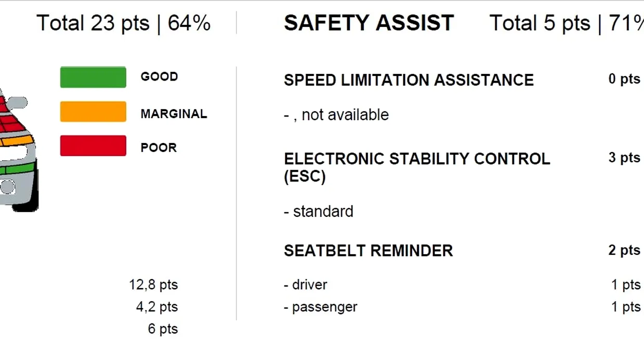Viewport: 644px width, 364px height.
Task: Click the 4,2 pts value
Action: coord(157,307)
